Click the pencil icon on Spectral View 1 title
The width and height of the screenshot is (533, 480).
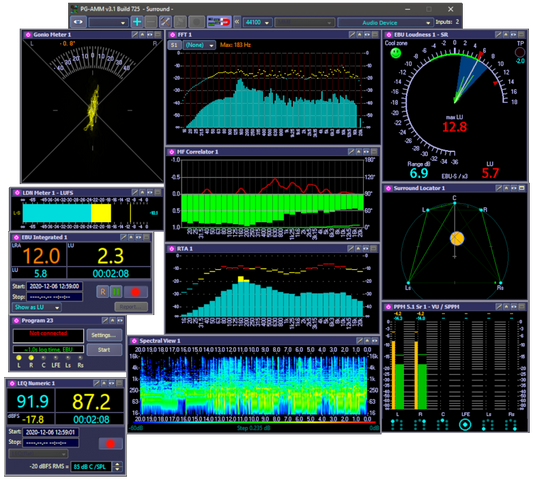[x=360, y=341]
